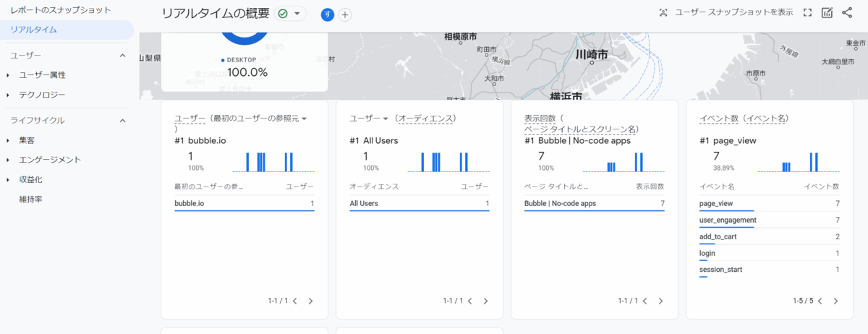This screenshot has width=868, height=334.
Task: Expand the ユーザー属性 tree item
Action: click(x=8, y=75)
